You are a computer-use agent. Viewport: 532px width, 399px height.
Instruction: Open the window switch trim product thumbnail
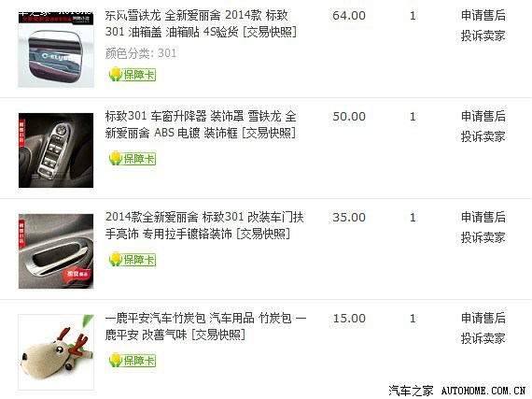point(56,150)
